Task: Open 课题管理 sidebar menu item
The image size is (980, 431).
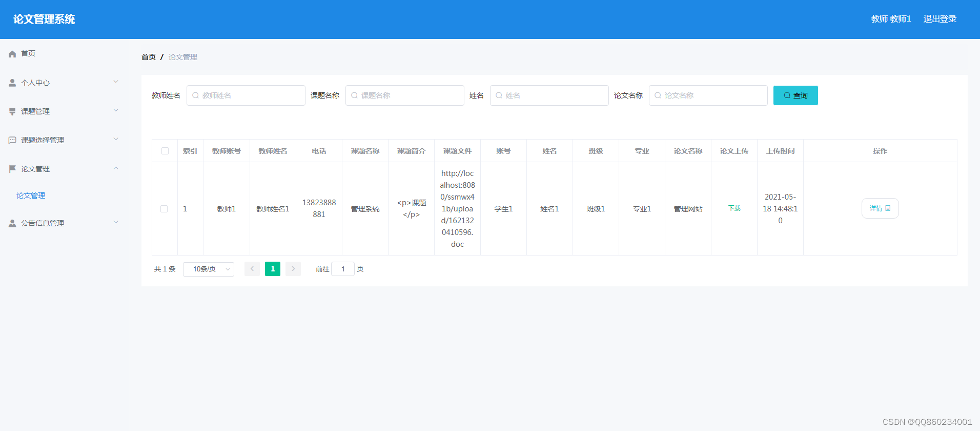Action: [65, 111]
